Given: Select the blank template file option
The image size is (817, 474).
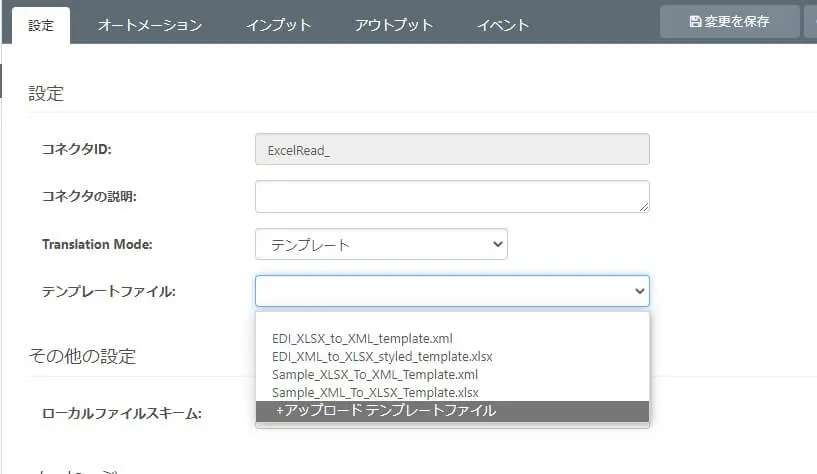Looking at the screenshot, I should [452, 322].
